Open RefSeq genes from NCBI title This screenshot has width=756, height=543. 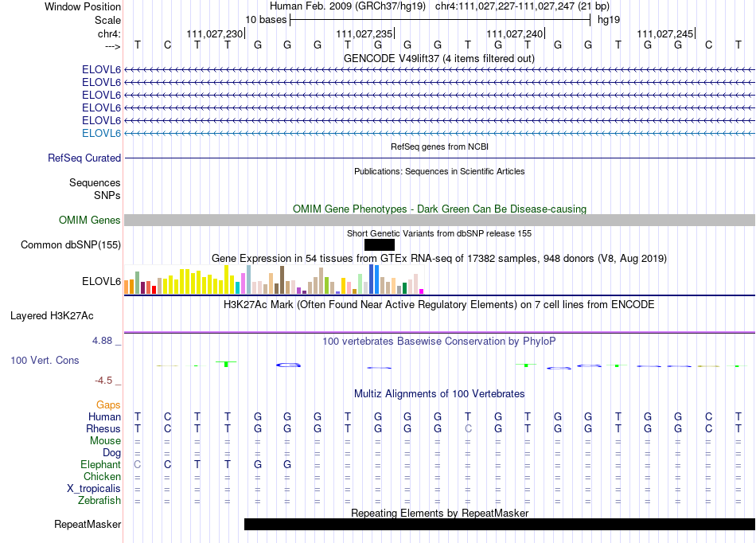tap(439, 146)
